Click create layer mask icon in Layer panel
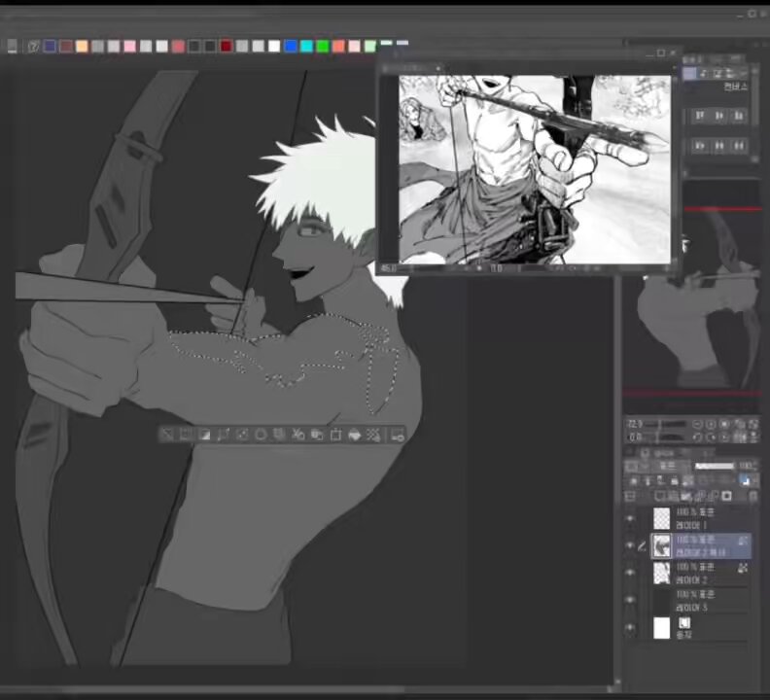The image size is (770, 700). point(727,496)
